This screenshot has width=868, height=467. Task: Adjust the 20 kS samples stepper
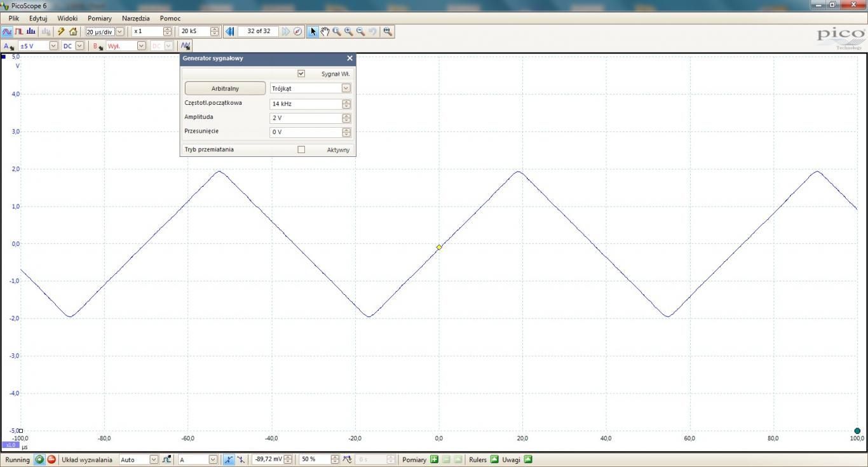214,31
